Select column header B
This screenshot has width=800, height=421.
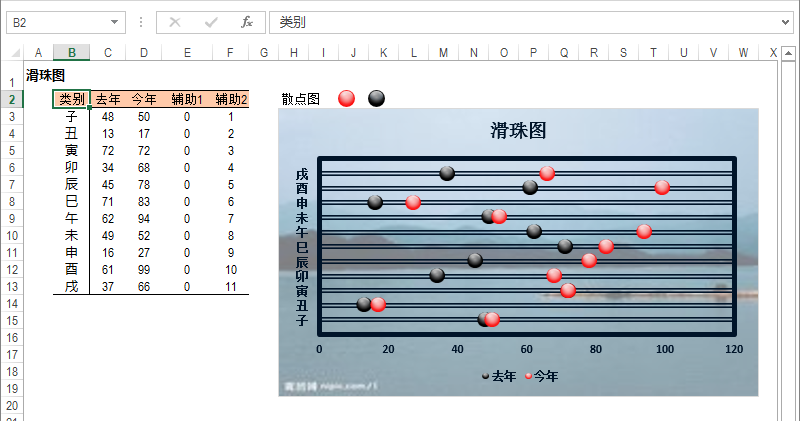click(x=72, y=53)
